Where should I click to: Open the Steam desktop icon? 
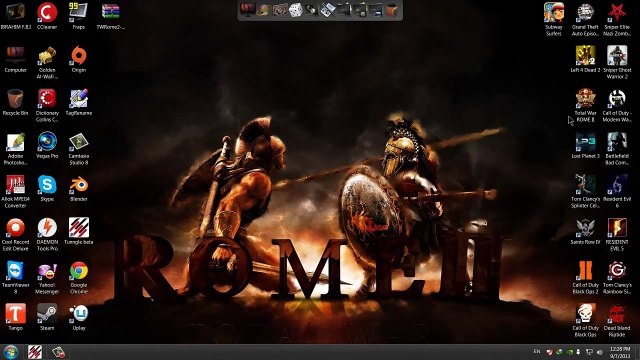tap(47, 317)
